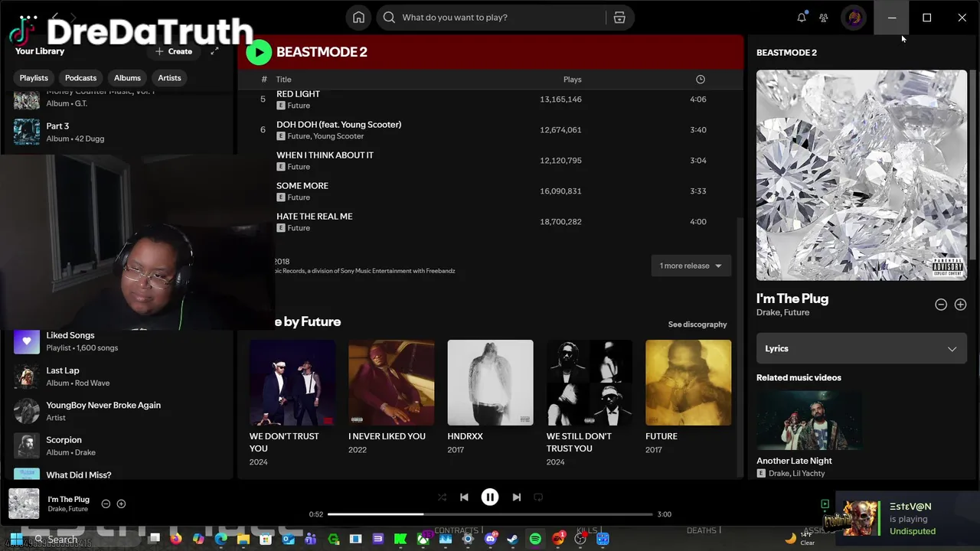Filter library by Playlists
The height and width of the screenshot is (551, 980).
[x=34, y=77]
